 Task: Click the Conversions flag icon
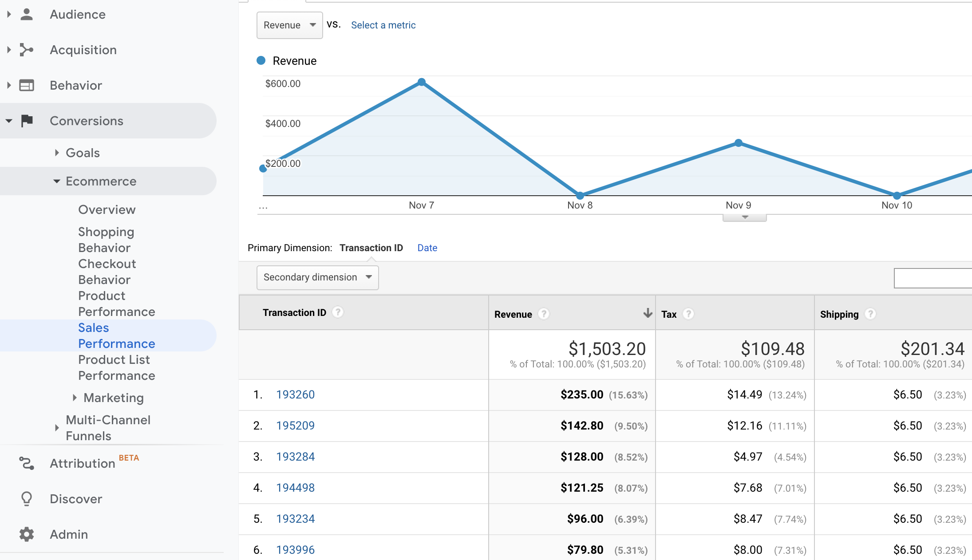click(27, 121)
